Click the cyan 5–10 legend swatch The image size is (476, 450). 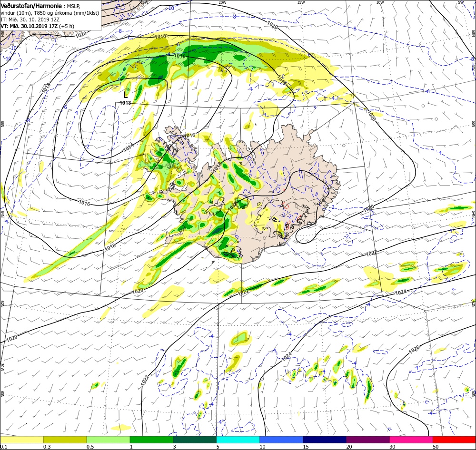pos(238,440)
